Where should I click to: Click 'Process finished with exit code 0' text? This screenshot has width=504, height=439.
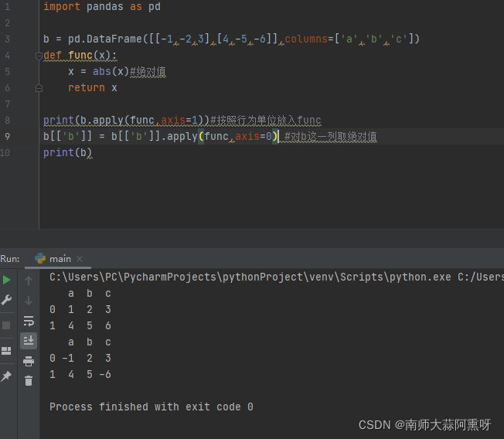click(x=152, y=407)
